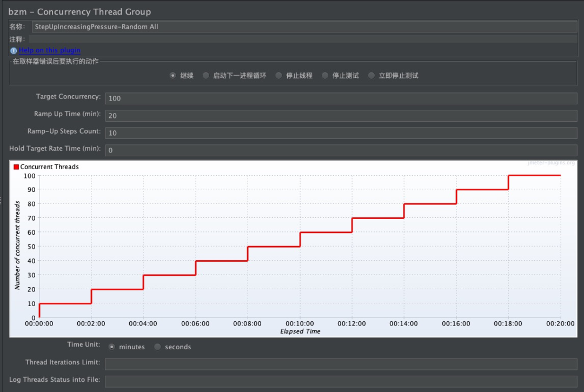Screen dimensions: 584x392
Task: Set Time Unit to seconds
Action: click(x=158, y=347)
